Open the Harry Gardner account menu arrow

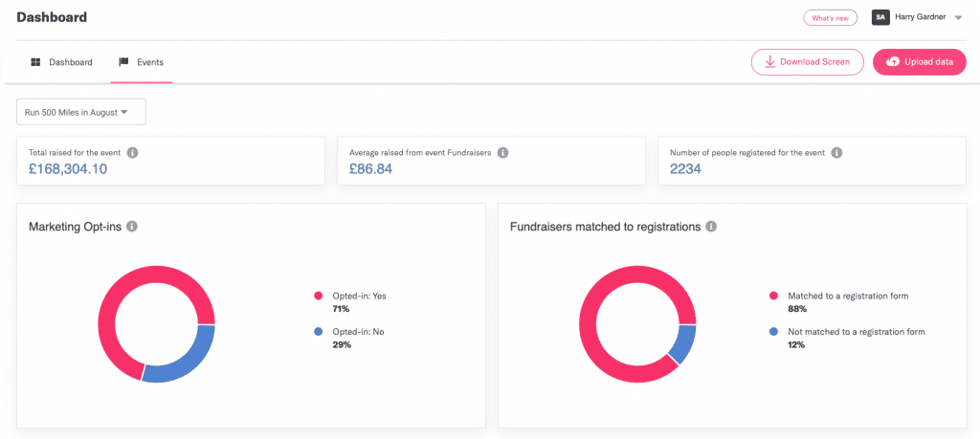click(x=958, y=18)
